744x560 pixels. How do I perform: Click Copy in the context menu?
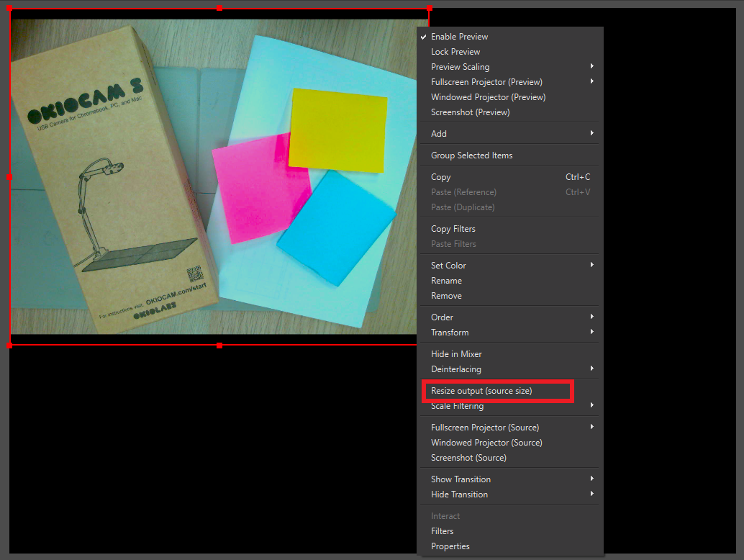point(441,177)
